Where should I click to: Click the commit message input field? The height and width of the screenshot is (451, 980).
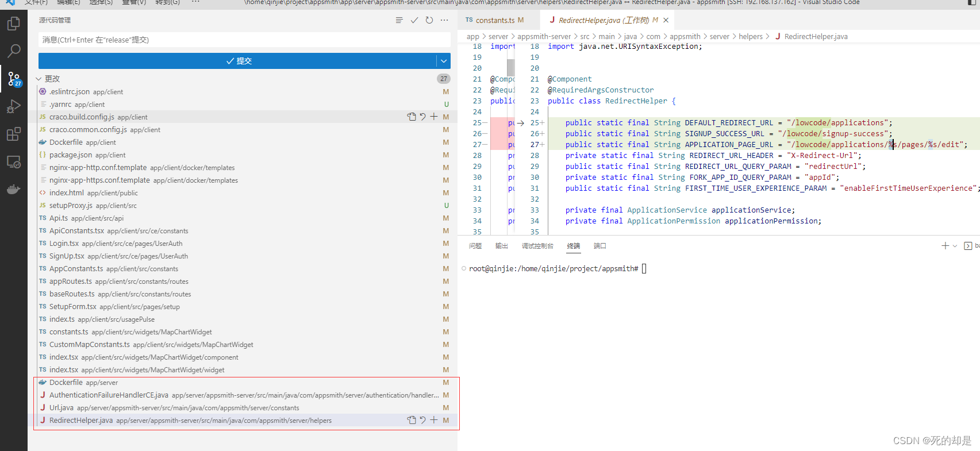coord(244,40)
